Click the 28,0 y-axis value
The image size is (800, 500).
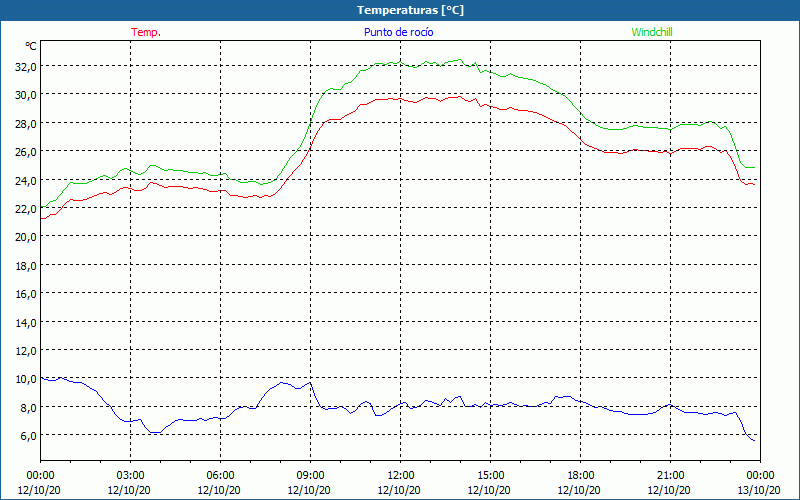26,123
